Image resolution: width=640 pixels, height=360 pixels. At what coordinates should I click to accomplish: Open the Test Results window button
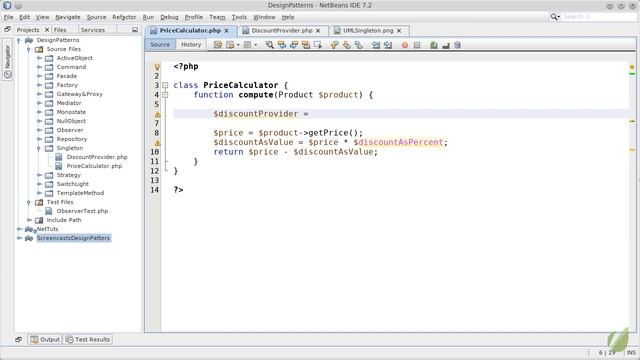coord(88,340)
